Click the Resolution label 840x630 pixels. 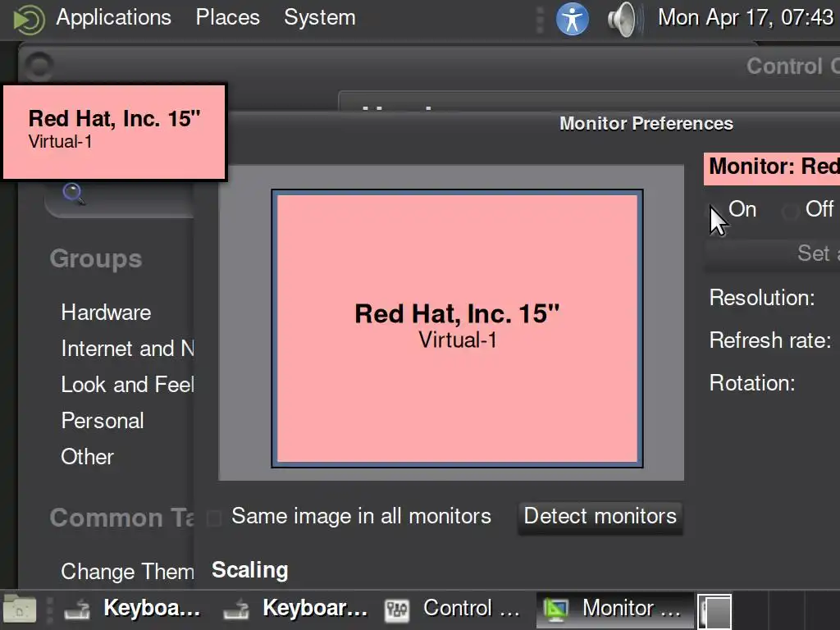(x=762, y=297)
